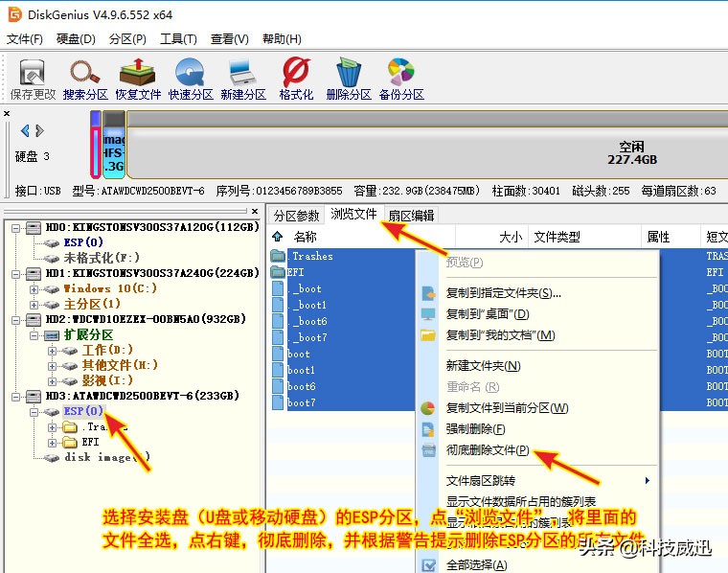The image size is (728, 573).
Task: Go to next disk with right arrow
Action: point(40,131)
